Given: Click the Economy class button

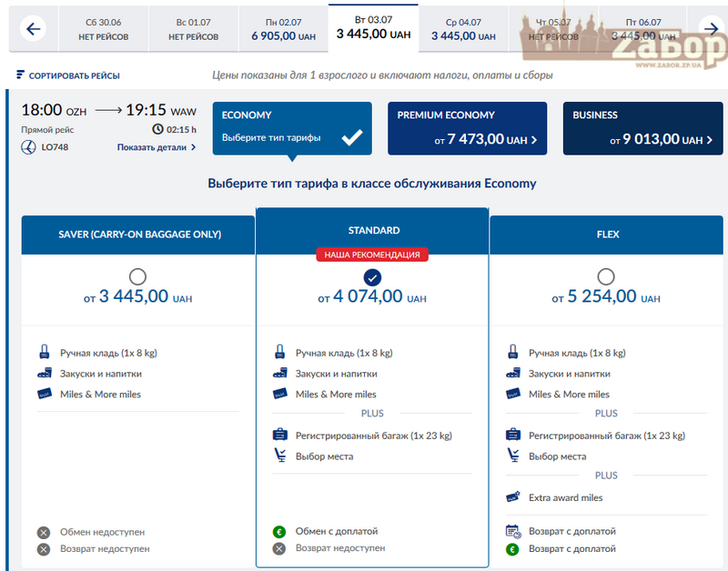Looking at the screenshot, I should [292, 127].
